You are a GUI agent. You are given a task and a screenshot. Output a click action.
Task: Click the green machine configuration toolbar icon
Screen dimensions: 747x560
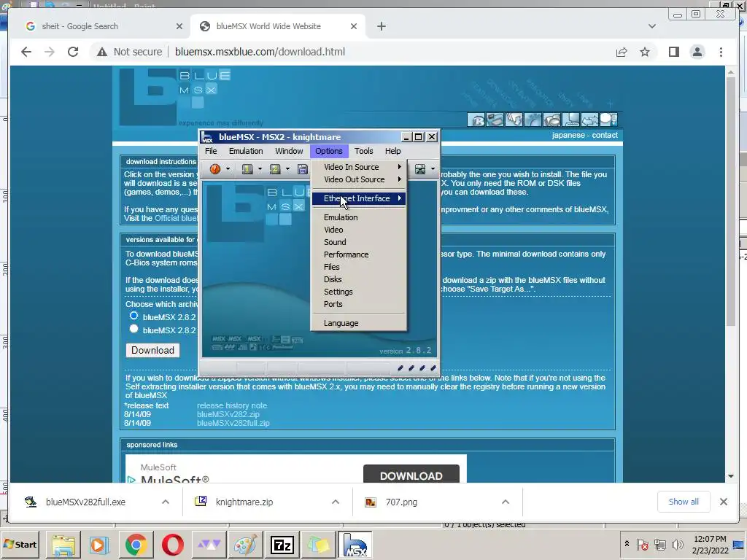pyautogui.click(x=419, y=168)
